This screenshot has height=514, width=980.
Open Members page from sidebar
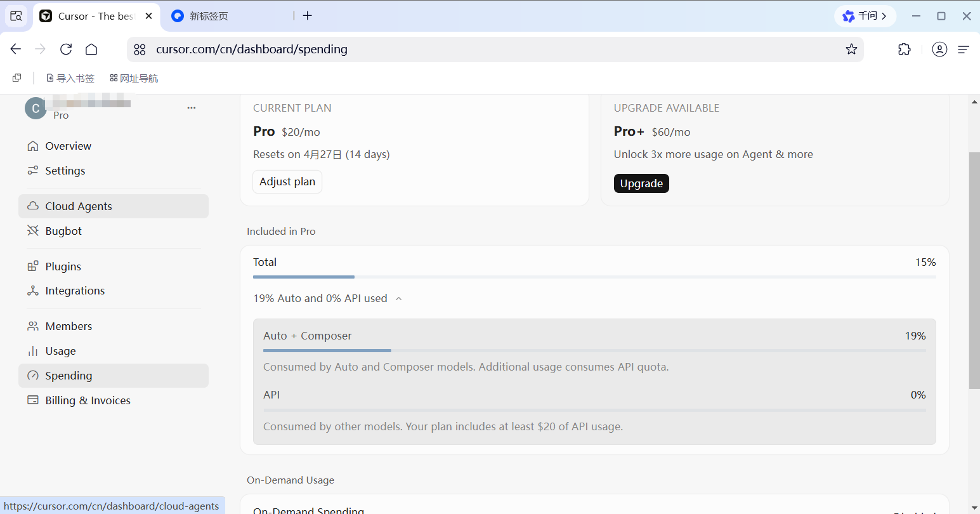pyautogui.click(x=69, y=326)
